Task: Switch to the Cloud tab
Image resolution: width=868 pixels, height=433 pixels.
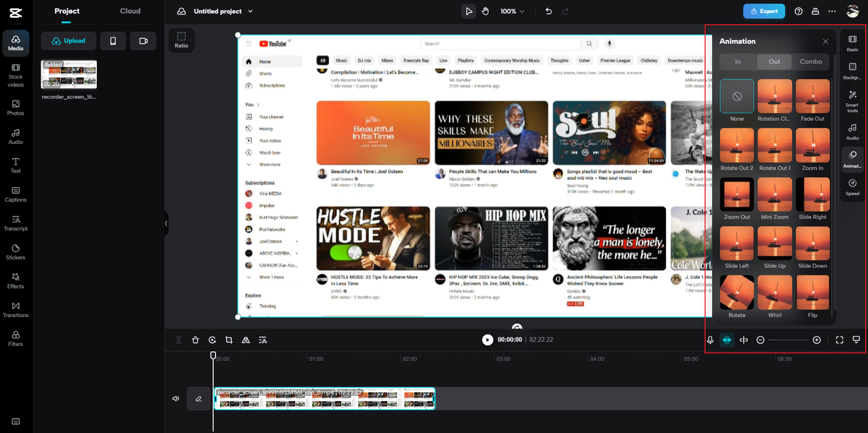Action: (130, 11)
